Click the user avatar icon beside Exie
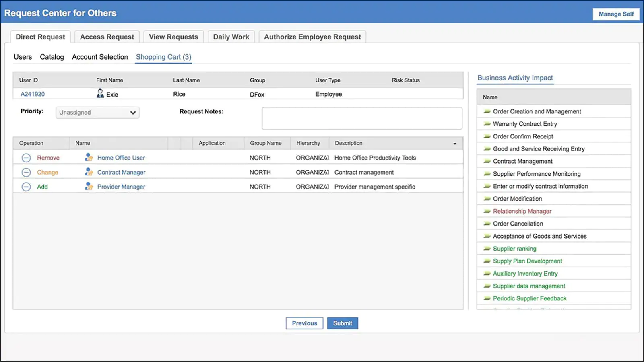This screenshot has width=644, height=362. pyautogui.click(x=100, y=93)
